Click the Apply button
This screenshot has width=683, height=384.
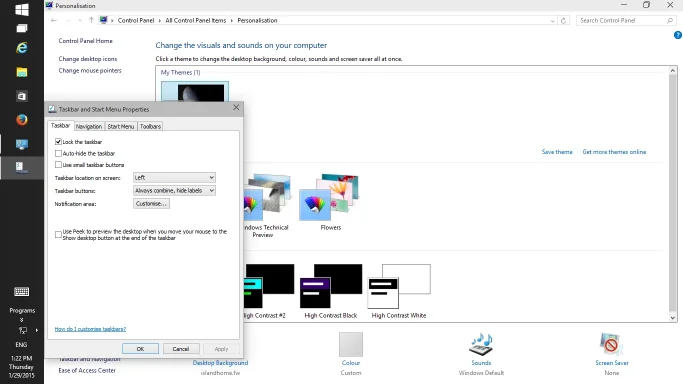click(x=221, y=349)
